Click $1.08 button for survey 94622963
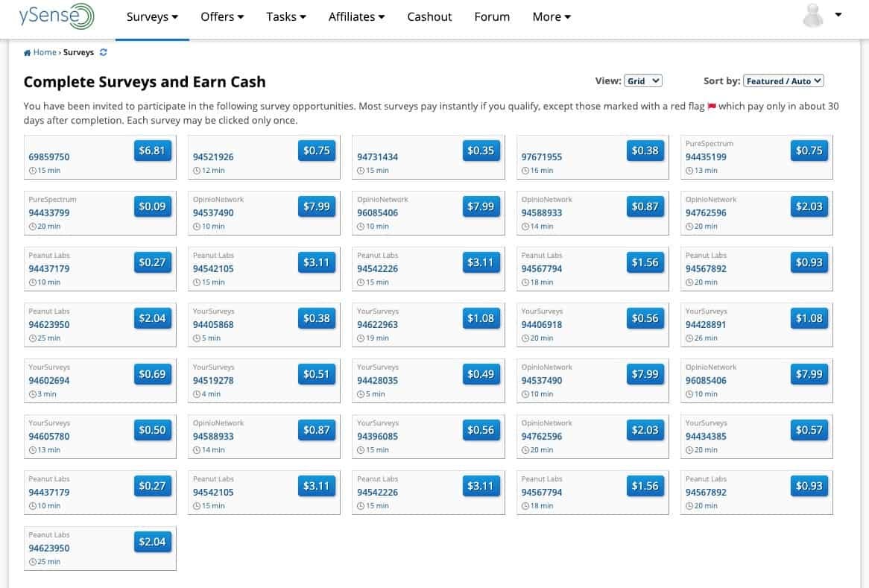Viewport: 869px width, 588px height. point(481,319)
